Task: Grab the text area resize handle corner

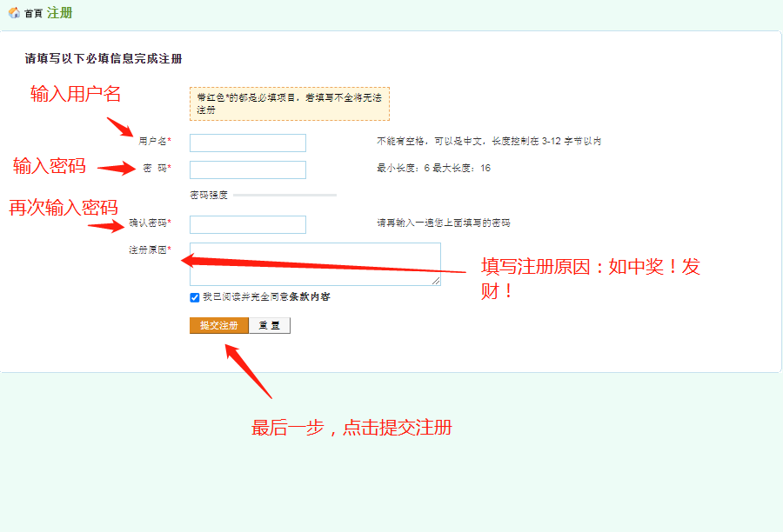Action: [436, 280]
